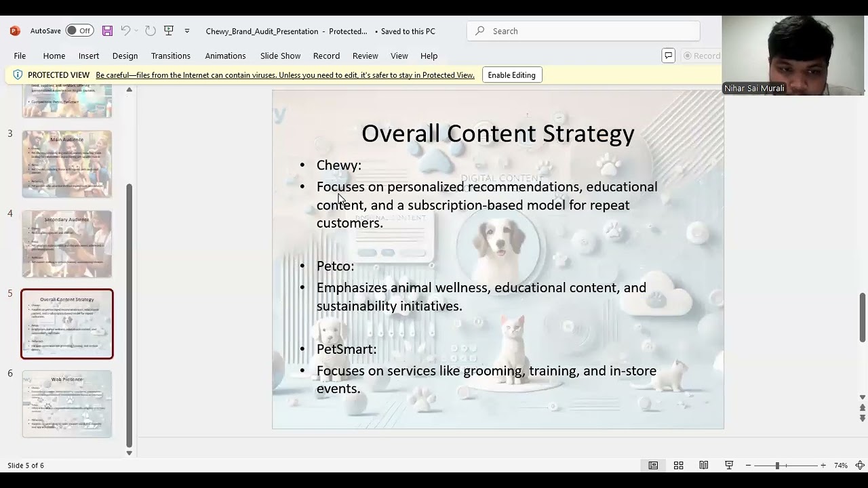Click slide panel scroll down arrow
This screenshot has height=488, width=868.
point(129,453)
